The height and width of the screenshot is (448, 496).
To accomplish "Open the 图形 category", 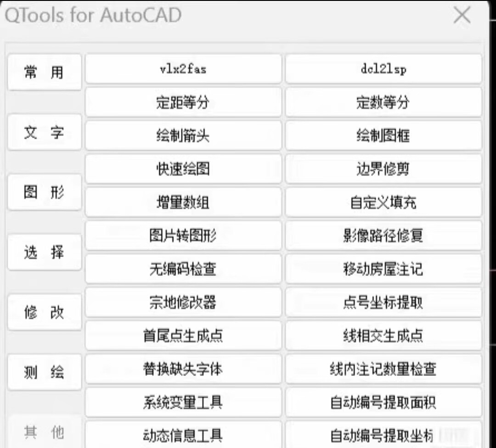I will [44, 192].
